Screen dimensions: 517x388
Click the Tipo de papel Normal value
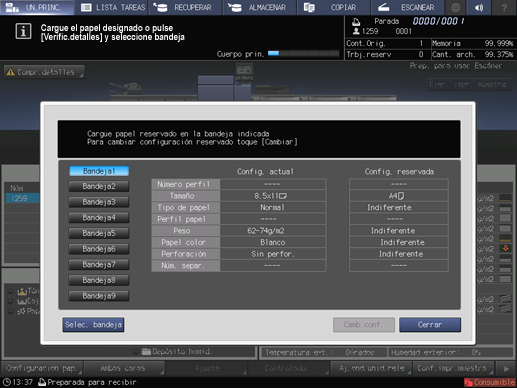273,207
